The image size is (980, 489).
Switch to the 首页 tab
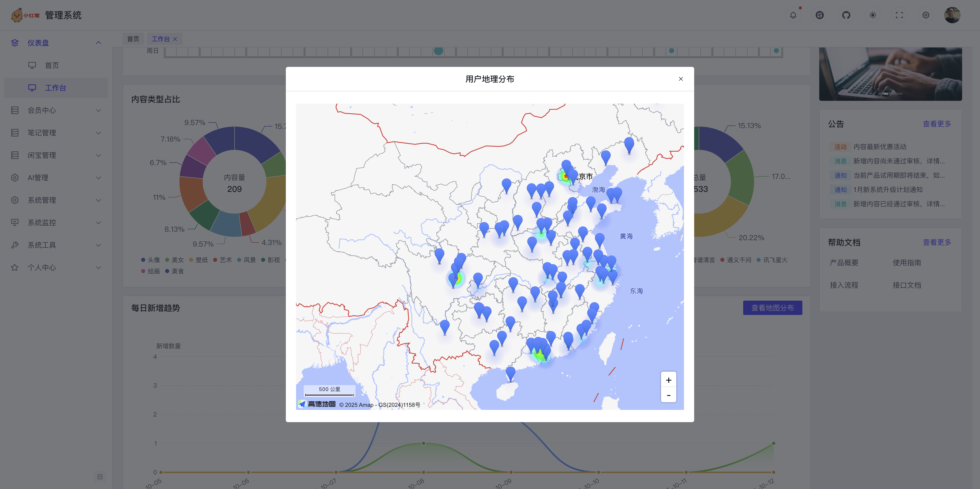coord(133,39)
